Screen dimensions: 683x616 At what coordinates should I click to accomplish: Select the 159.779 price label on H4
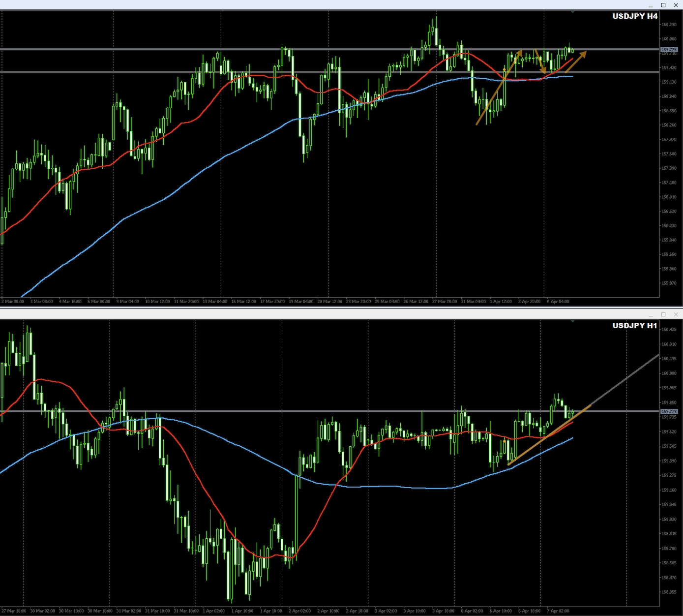(669, 50)
